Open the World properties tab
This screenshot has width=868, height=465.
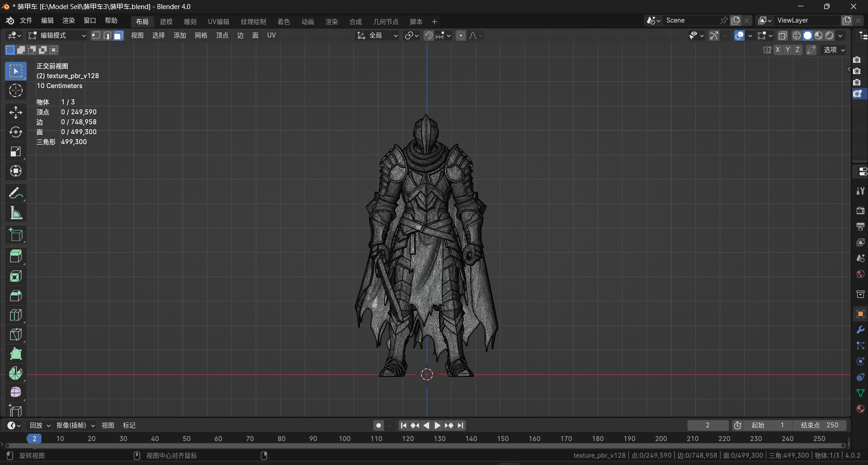point(860,274)
